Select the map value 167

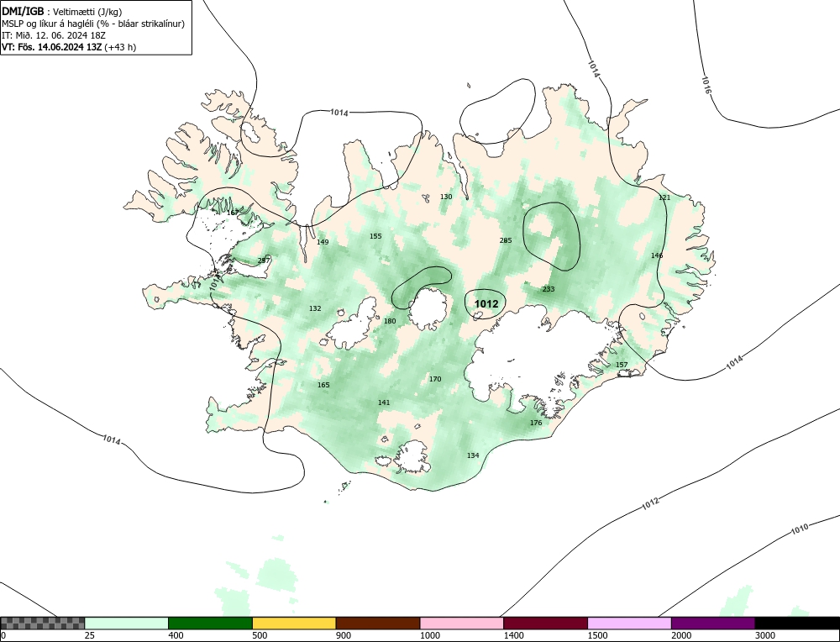tap(233, 213)
